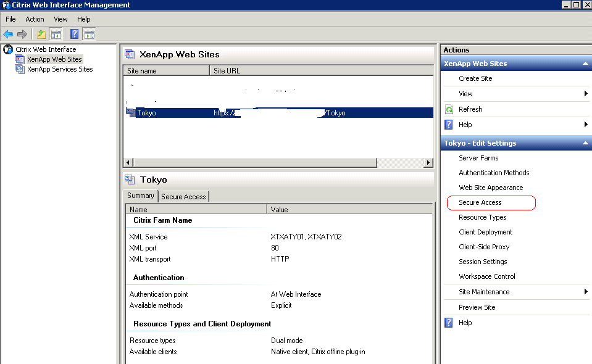The image size is (592, 364).
Task: Expand the View submenu arrow in Actions
Action: click(x=586, y=94)
